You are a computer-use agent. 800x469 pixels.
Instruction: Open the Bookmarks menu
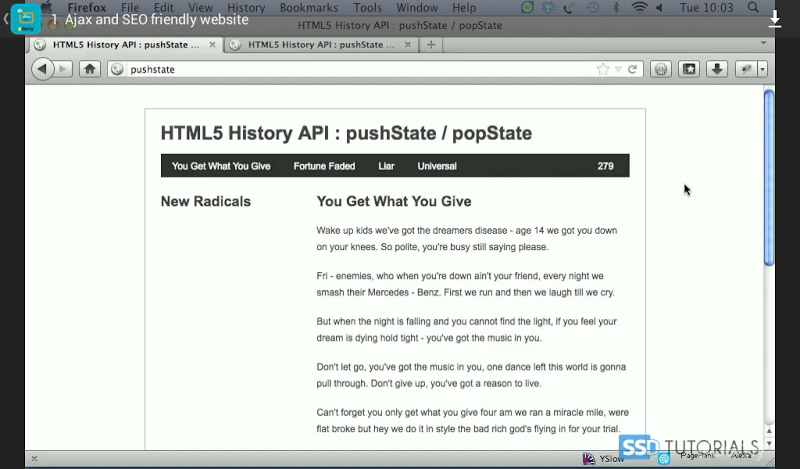(309, 8)
